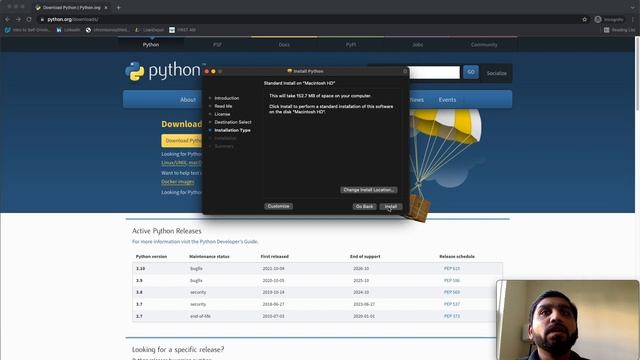640x360 pixels.
Task: Click the website search field
Action: (434, 72)
